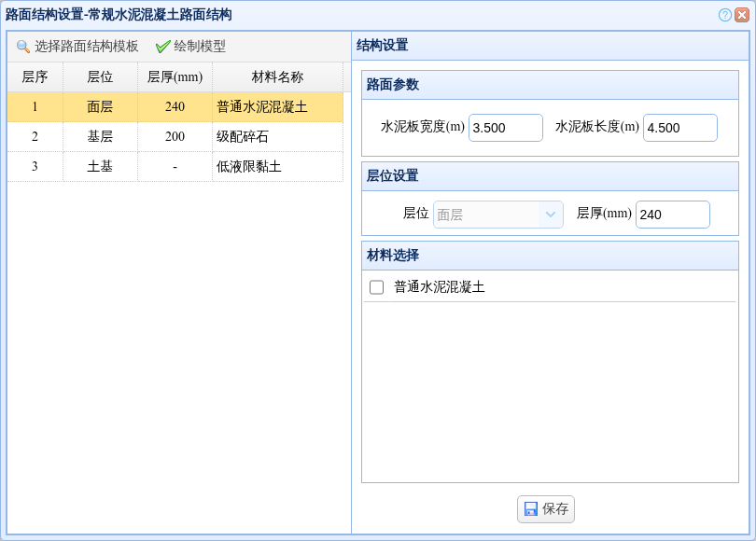This screenshot has width=756, height=541.
Task: Click the 结构设置 panel header
Action: 550,46
